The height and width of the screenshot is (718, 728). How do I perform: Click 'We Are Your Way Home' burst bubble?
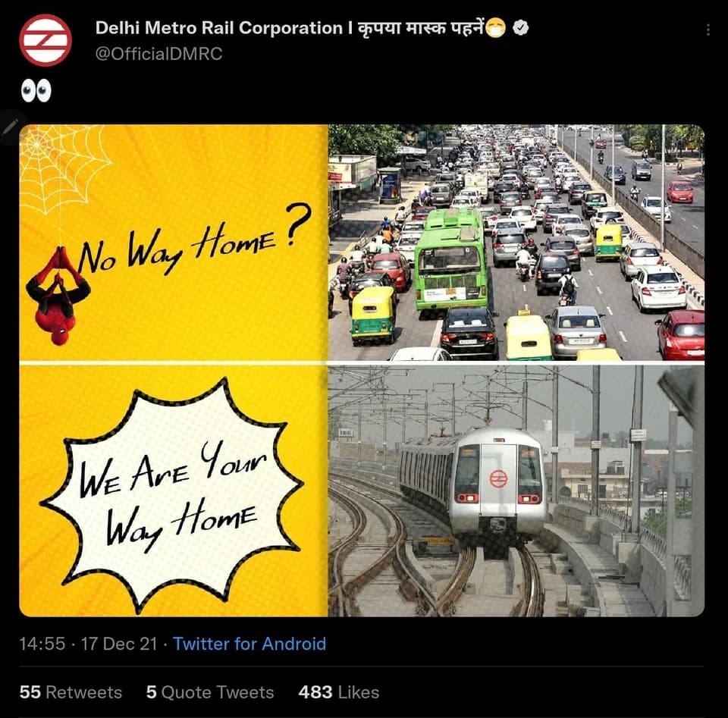(x=173, y=494)
